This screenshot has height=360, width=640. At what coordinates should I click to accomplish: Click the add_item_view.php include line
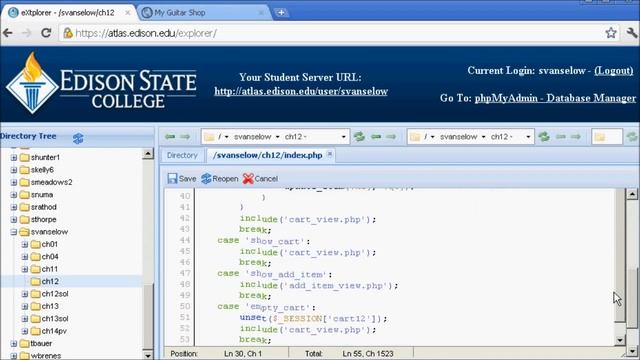tap(318, 285)
